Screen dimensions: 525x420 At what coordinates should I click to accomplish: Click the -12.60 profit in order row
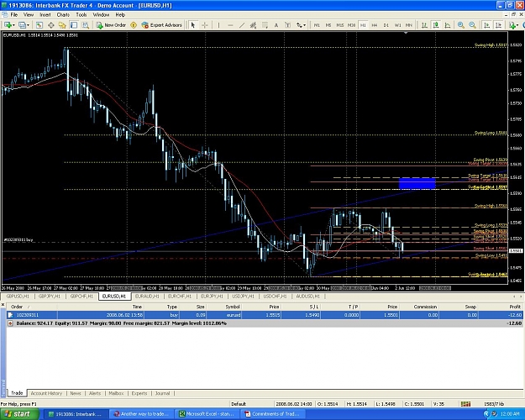coord(515,315)
